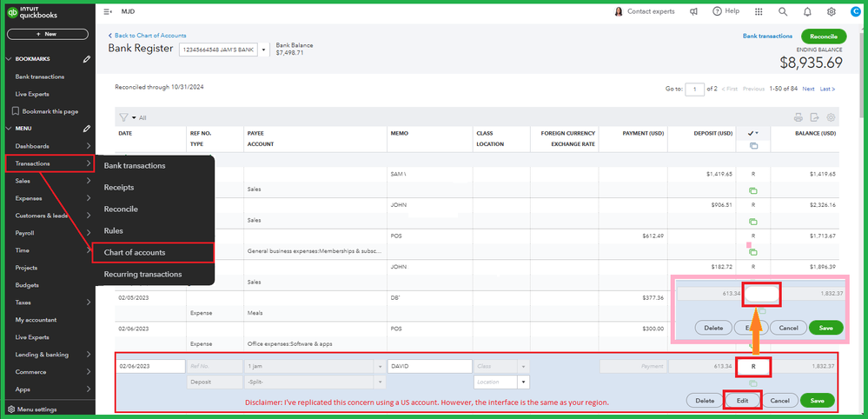Open Help from the top bar

point(726,11)
